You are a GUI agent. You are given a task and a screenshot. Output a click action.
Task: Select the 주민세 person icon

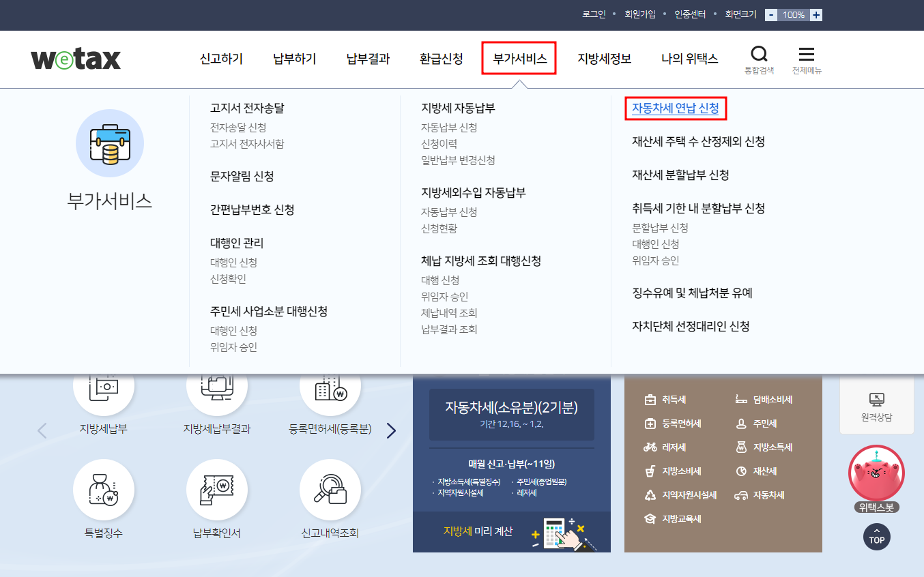pos(740,423)
